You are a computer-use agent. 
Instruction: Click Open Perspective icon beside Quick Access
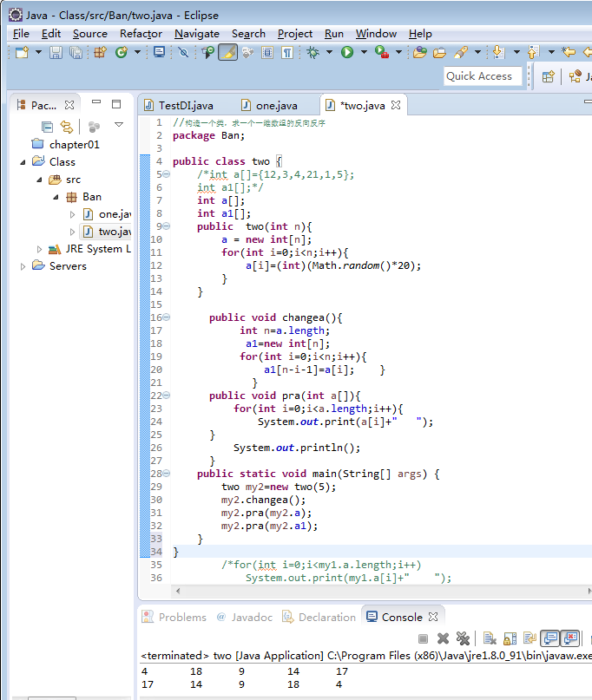pos(548,76)
